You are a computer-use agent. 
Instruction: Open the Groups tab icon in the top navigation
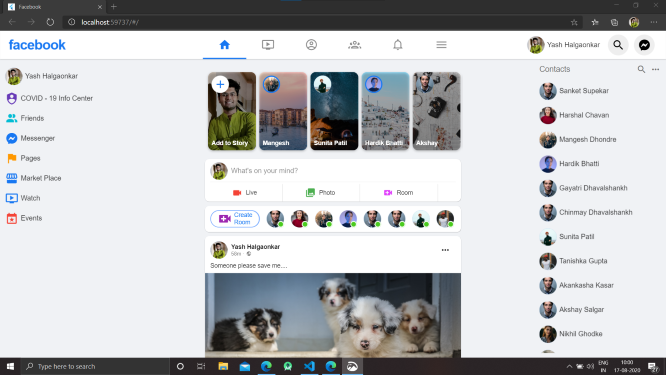[x=355, y=45]
